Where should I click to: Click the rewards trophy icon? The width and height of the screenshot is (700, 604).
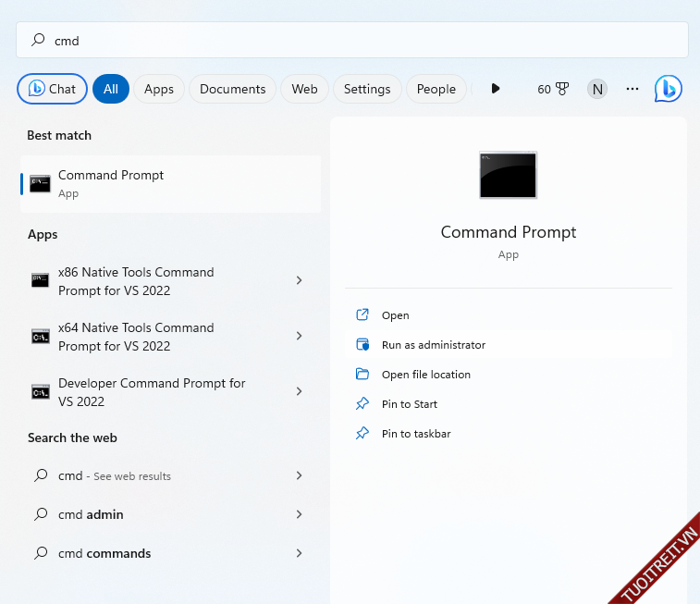coord(561,89)
